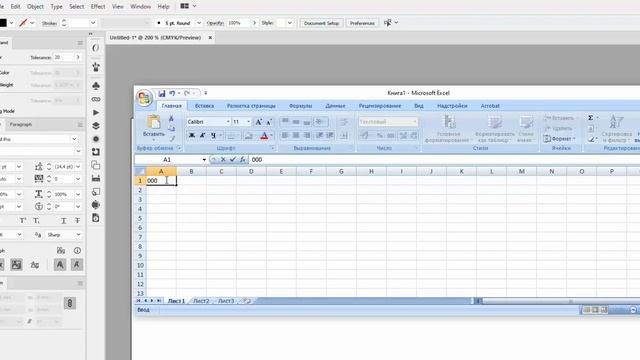Open Формат dropdown in Excel cells group
The width and height of the screenshot is (640, 360).
coord(560,139)
